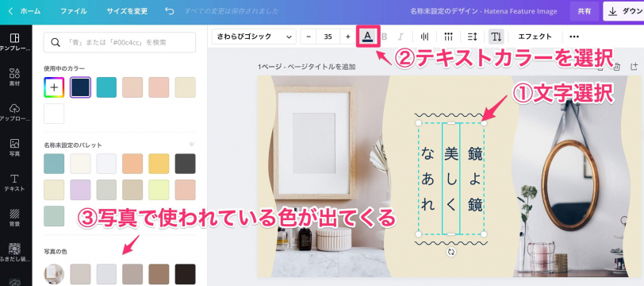Increase font size with plus button
The height and width of the screenshot is (286, 644).
point(348,37)
